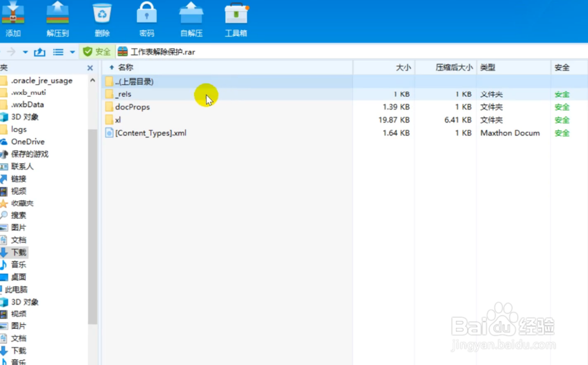The width and height of the screenshot is (588, 365).
Task: Sort by the 安全 column header
Action: [x=569, y=68]
